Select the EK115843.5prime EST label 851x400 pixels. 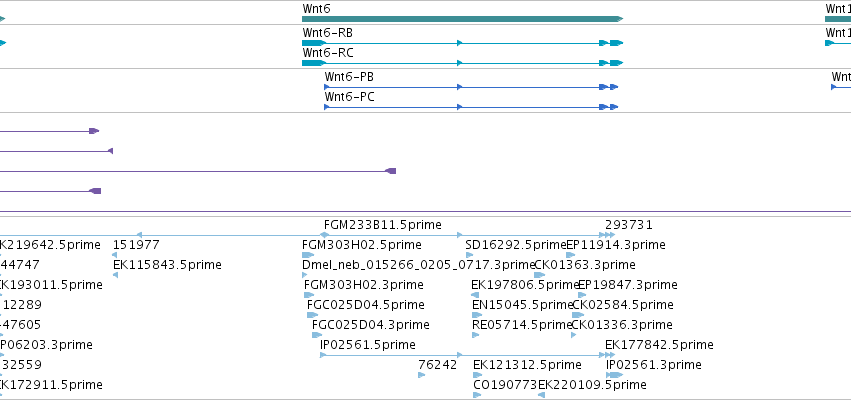[167, 265]
